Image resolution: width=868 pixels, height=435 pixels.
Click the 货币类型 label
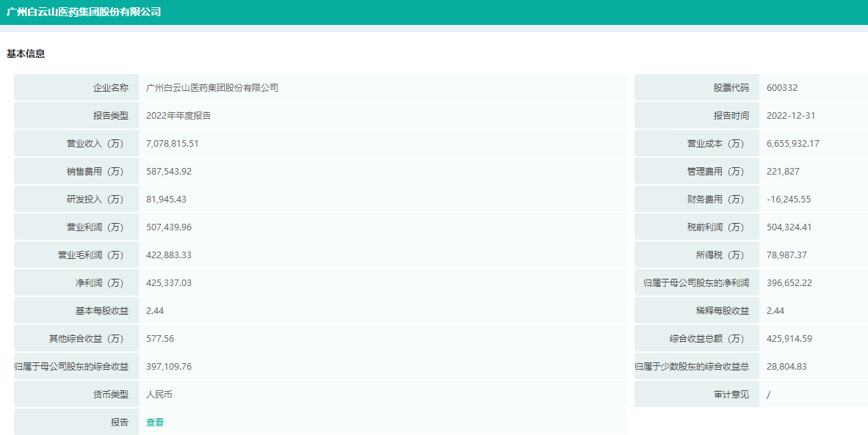pos(111,394)
